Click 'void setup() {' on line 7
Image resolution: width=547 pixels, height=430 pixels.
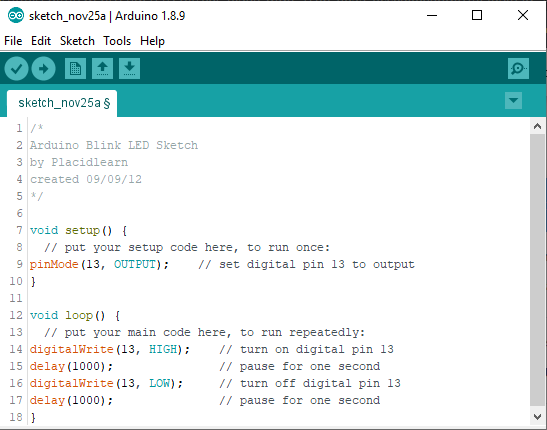pos(78,231)
